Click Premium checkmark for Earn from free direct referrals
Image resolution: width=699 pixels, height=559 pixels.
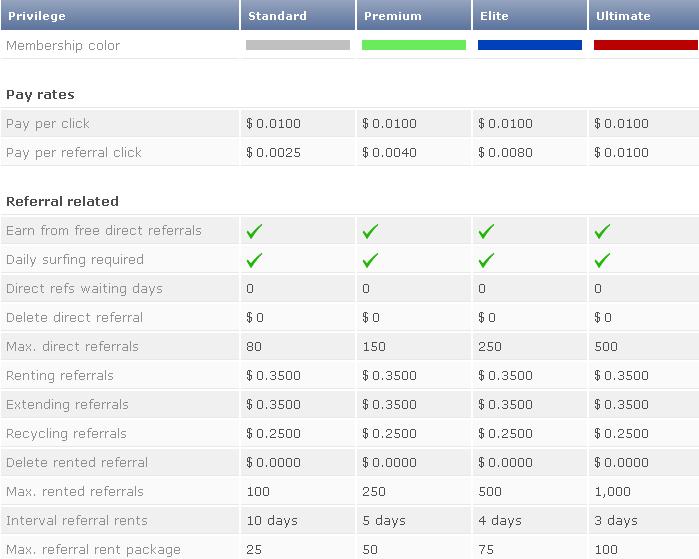(370, 231)
